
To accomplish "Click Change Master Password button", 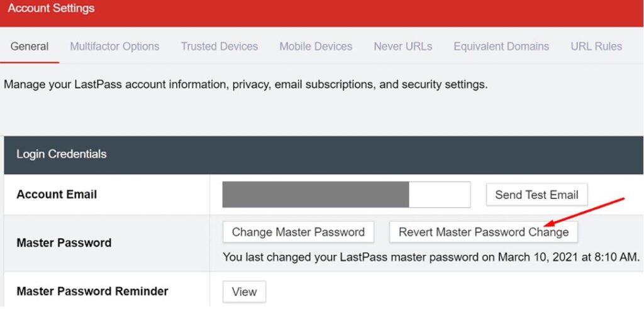I will pyautogui.click(x=298, y=232).
